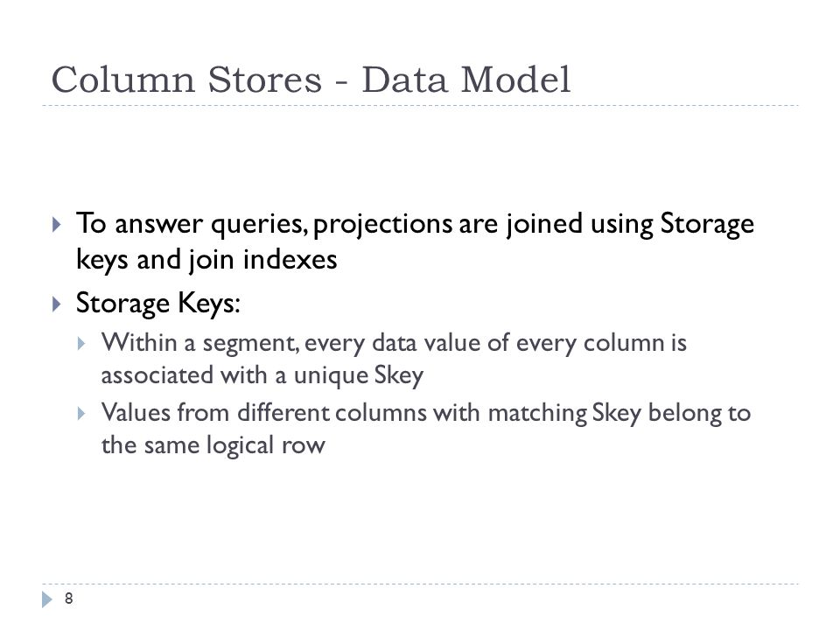Click the slide number 8 in footer
This screenshot has width=840, height=630.
(68, 598)
